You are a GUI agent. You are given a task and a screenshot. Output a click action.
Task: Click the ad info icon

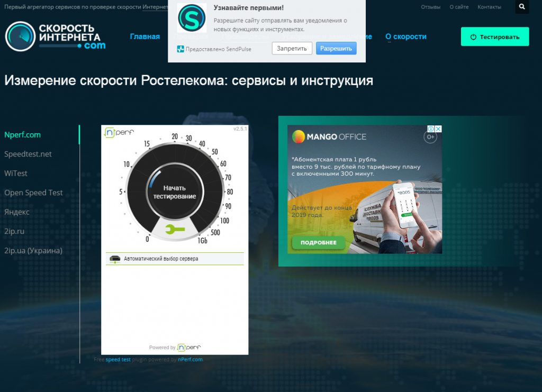point(431,129)
